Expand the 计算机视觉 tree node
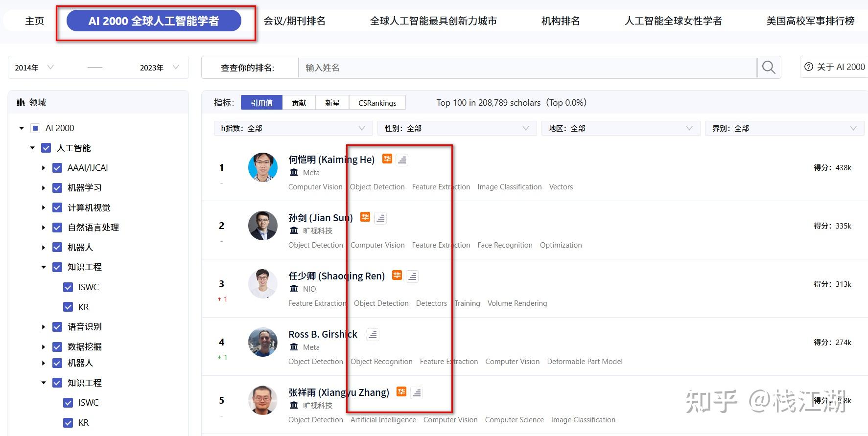The width and height of the screenshot is (868, 436). pos(43,207)
